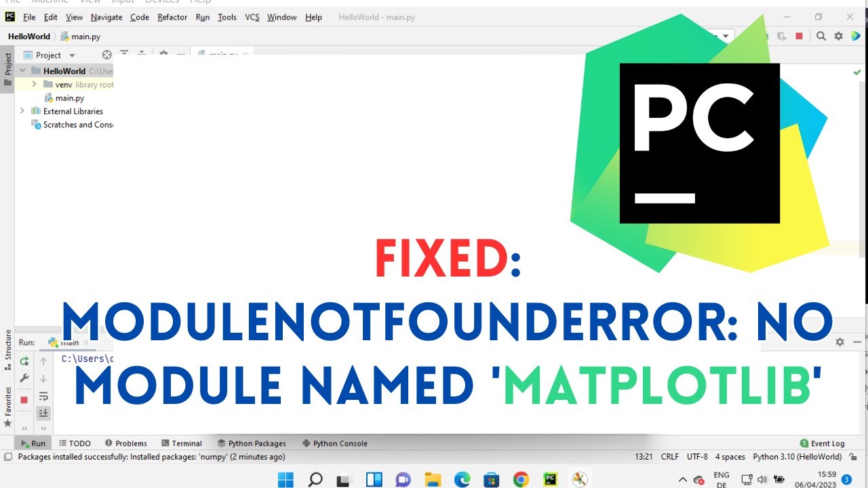
Task: Click the 13:21 cursor position indicator
Action: pyautogui.click(x=644, y=457)
